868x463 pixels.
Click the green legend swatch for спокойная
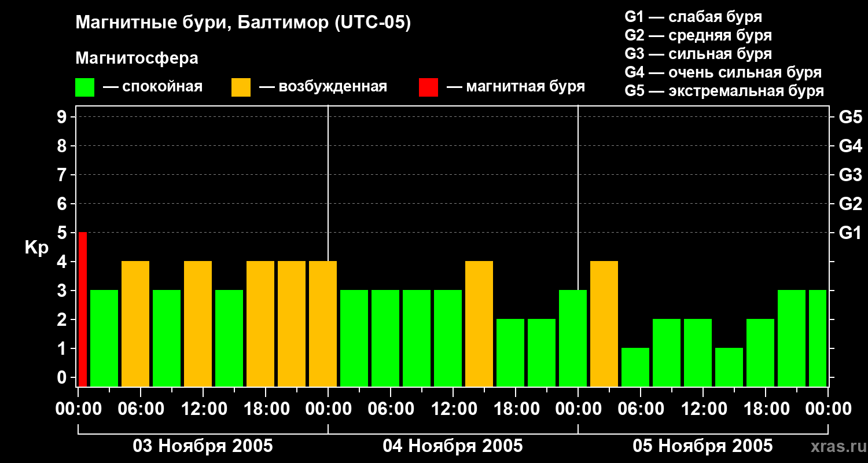point(84,87)
